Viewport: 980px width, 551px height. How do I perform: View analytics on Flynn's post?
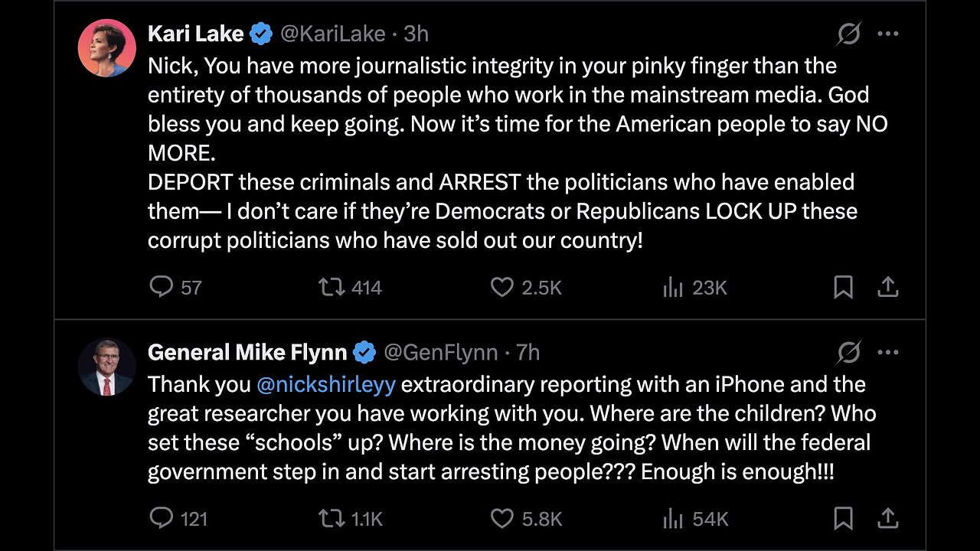673,518
